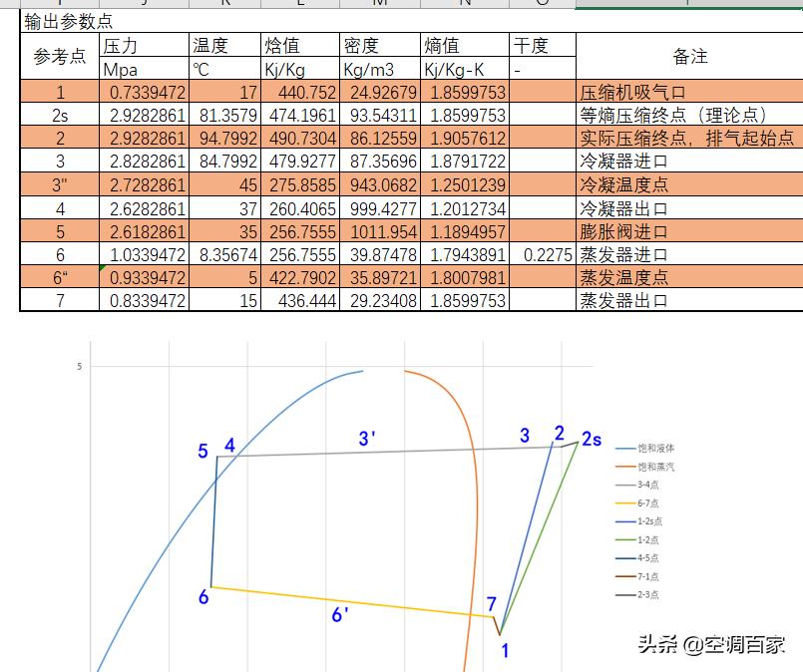
Task: Select the 4-5点 legend entry
Action: [x=638, y=556]
